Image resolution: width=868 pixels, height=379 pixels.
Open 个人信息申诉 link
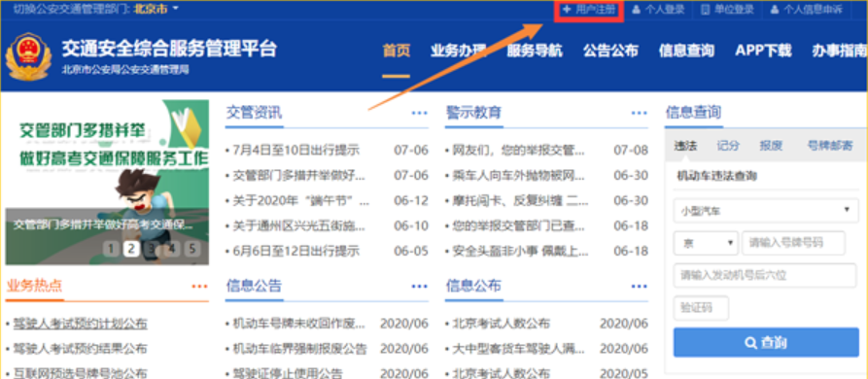click(x=806, y=10)
